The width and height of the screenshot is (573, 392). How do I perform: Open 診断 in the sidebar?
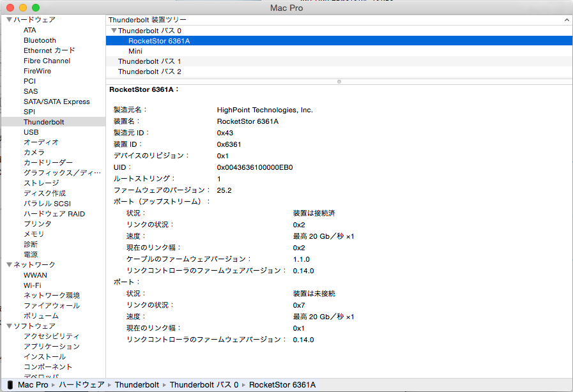coord(31,245)
